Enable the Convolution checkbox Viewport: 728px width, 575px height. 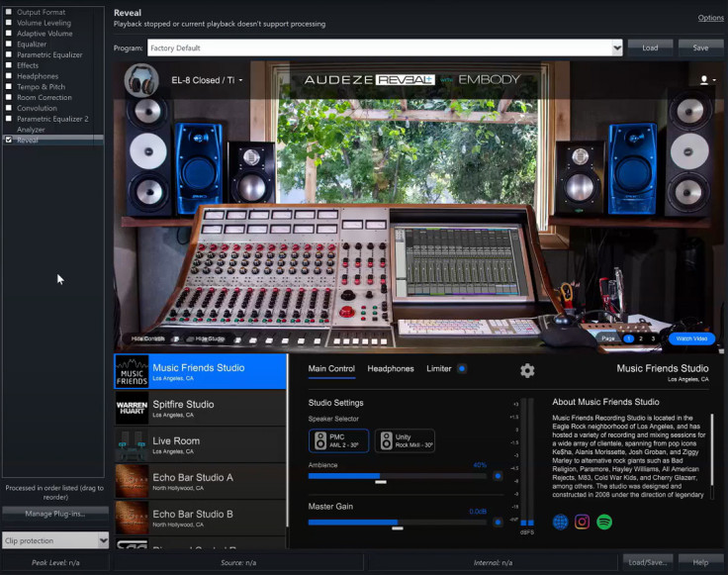click(x=8, y=108)
